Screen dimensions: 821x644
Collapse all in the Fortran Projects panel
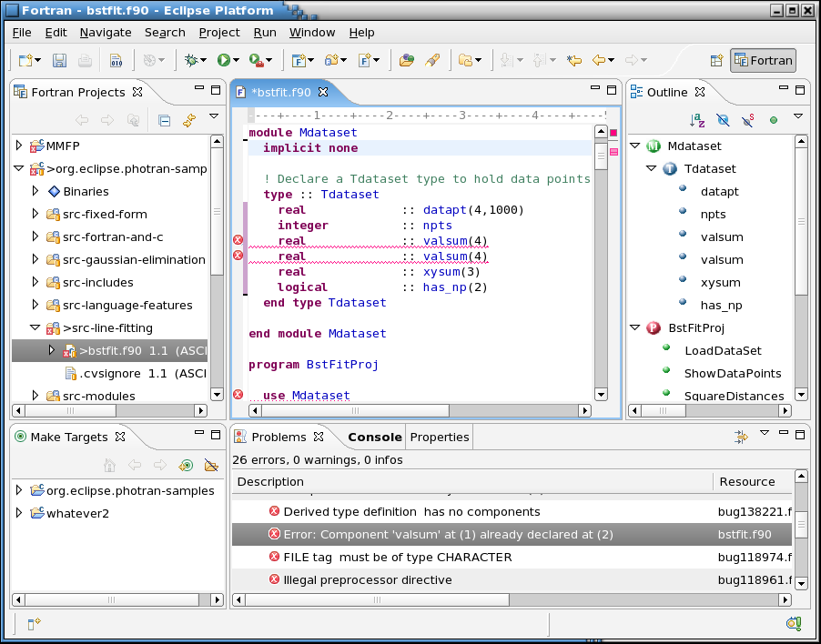pyautogui.click(x=164, y=120)
